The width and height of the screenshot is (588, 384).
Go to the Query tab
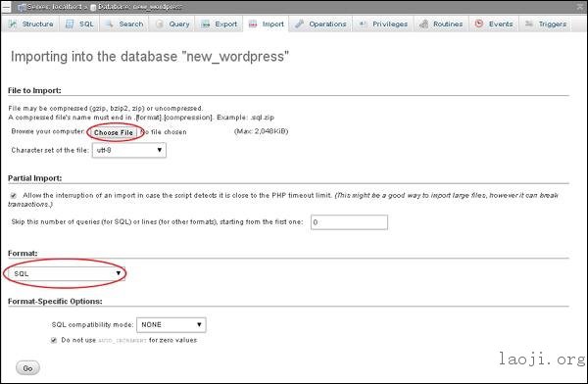click(x=172, y=24)
